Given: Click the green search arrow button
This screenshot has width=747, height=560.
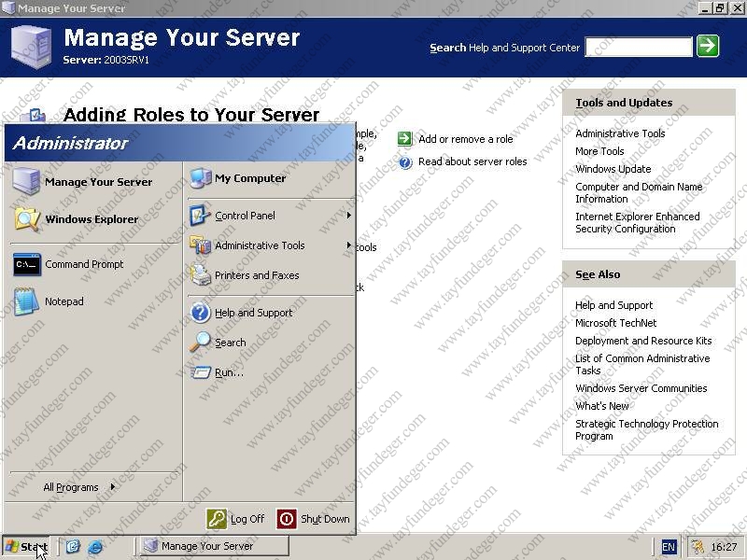Looking at the screenshot, I should click(708, 46).
